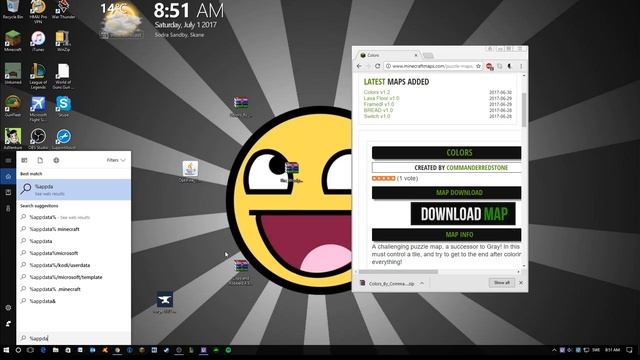Screen dimensions: 640x360
Task: Show hidden system tray icons
Action: pyautogui.click(x=554, y=350)
